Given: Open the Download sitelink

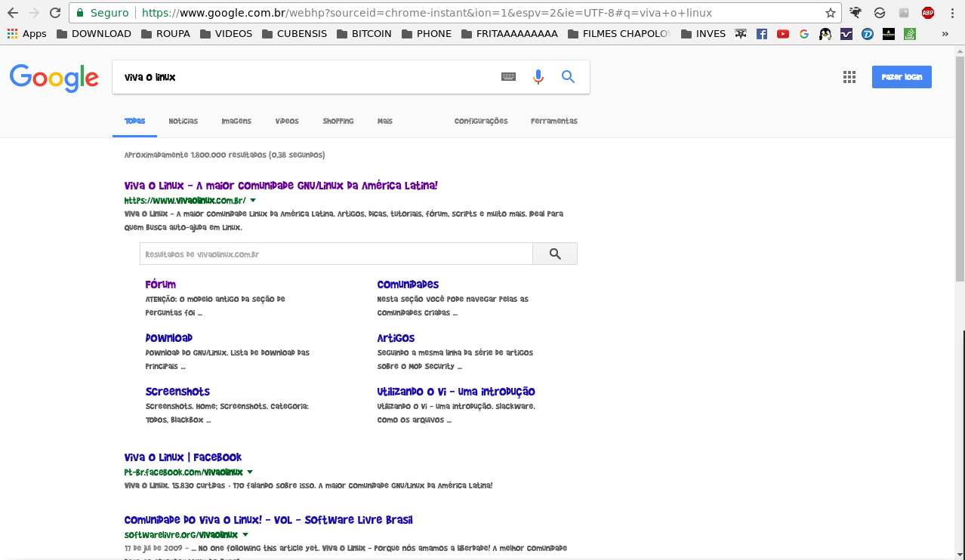Looking at the screenshot, I should (x=169, y=338).
